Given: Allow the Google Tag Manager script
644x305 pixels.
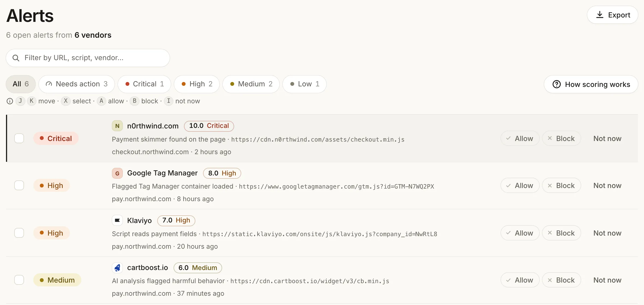Looking at the screenshot, I should [520, 186].
